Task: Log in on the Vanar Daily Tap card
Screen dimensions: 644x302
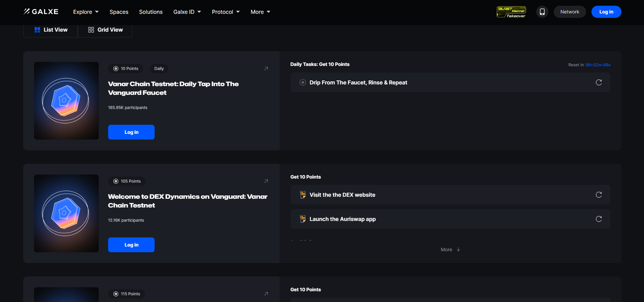Action: click(x=131, y=132)
